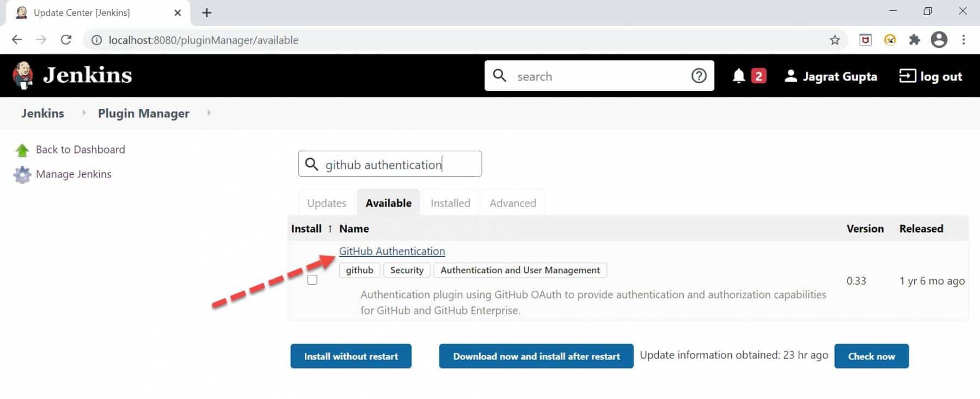Viewport: 980px width, 399px height.
Task: Click Download now and install after restart
Action: pyautogui.click(x=536, y=356)
